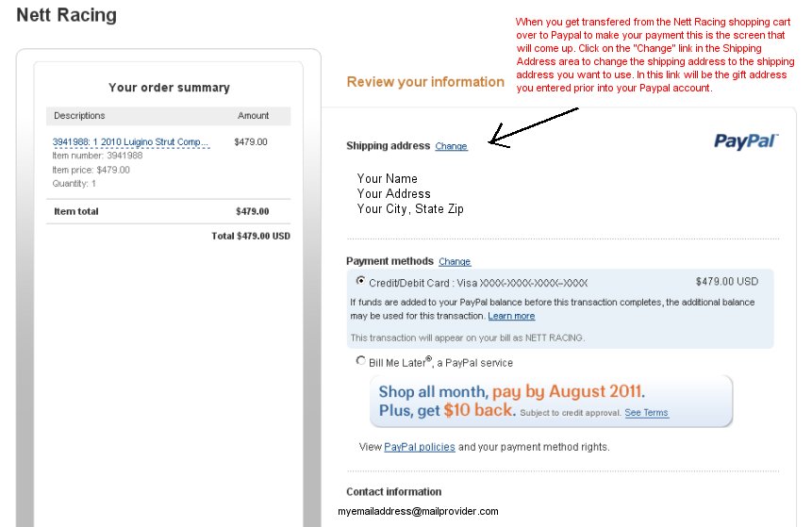Click the Bill Me Later promotion banner

tap(551, 402)
